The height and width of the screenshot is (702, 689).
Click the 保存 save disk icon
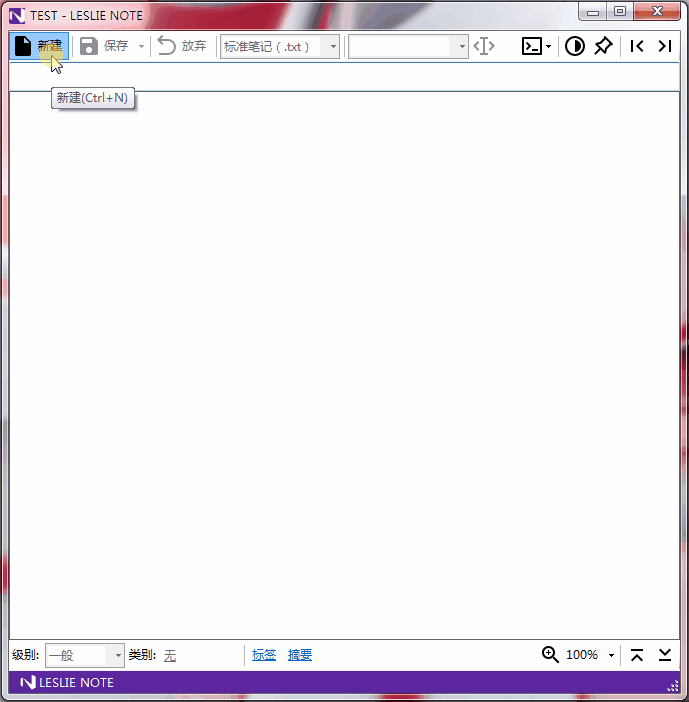[x=89, y=46]
